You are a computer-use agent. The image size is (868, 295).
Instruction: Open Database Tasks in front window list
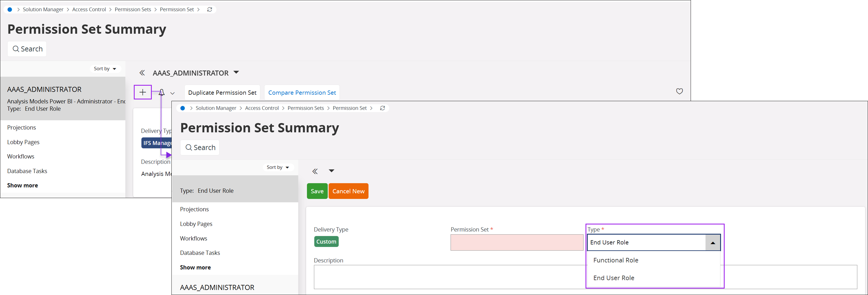point(200,253)
